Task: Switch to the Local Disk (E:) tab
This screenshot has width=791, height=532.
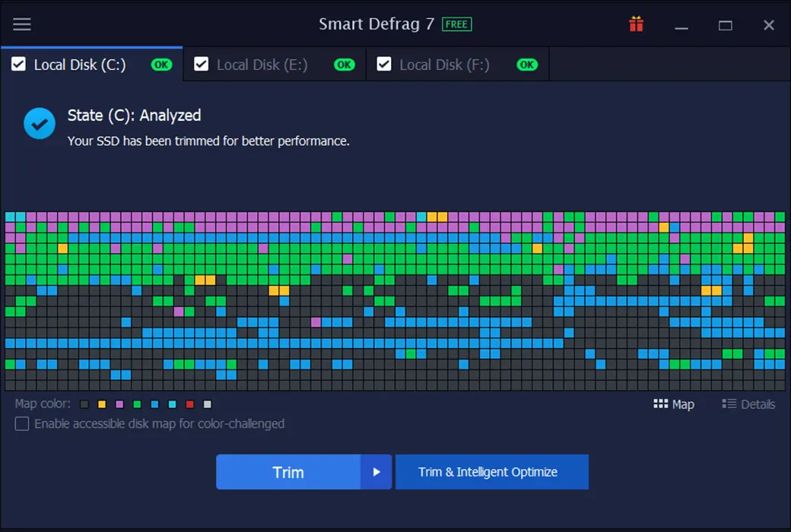Action: click(x=275, y=64)
